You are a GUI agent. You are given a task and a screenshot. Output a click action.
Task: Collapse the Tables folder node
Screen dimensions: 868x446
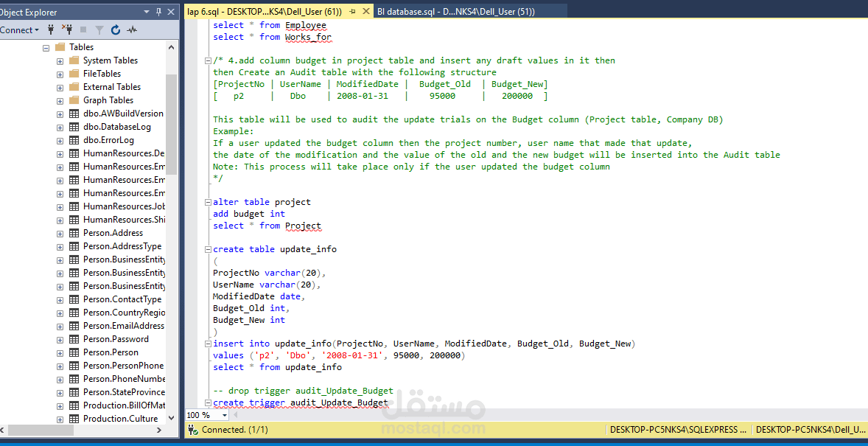pyautogui.click(x=46, y=48)
